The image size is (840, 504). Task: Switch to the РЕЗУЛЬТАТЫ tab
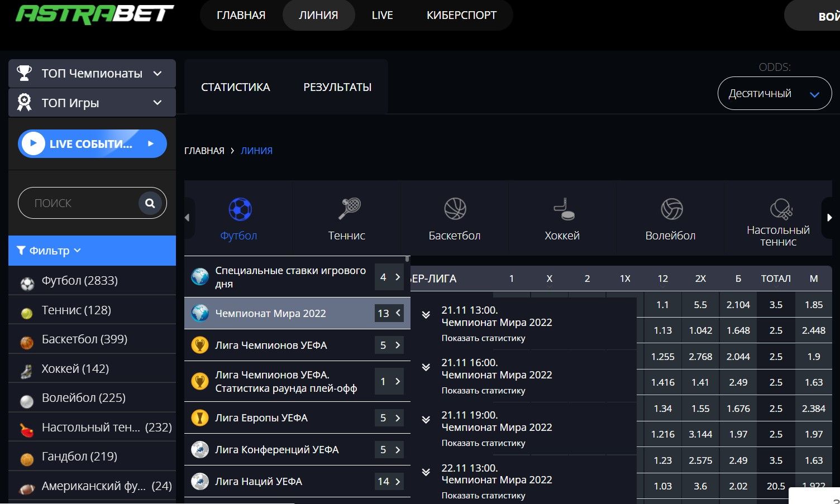click(x=337, y=87)
